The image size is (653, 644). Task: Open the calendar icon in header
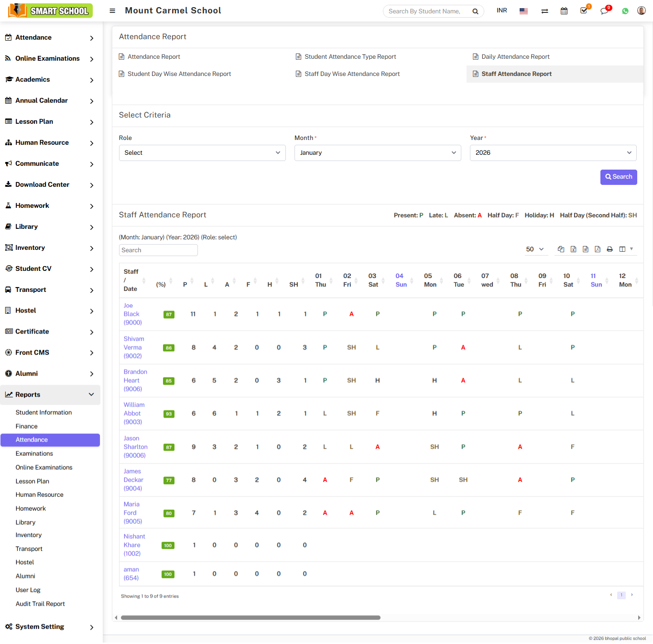pos(564,11)
